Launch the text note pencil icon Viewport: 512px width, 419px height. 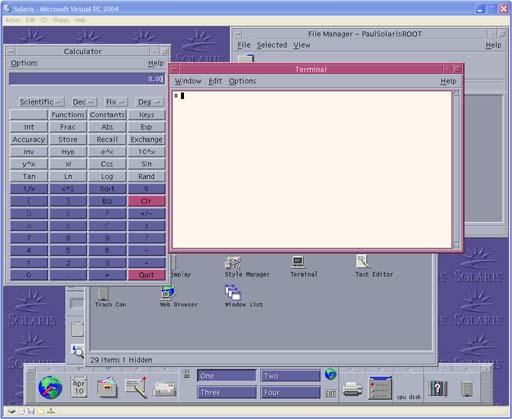click(136, 387)
